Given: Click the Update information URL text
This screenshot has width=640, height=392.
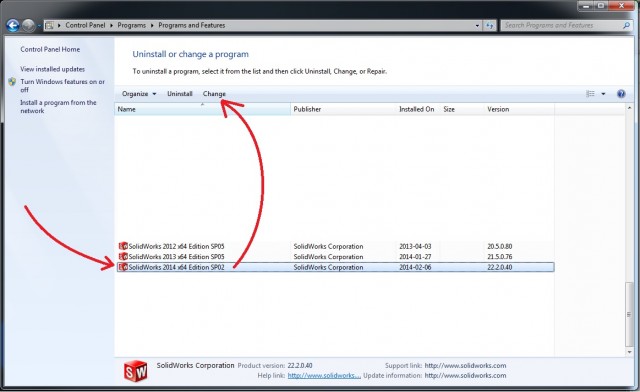Looking at the screenshot, I should 465,376.
